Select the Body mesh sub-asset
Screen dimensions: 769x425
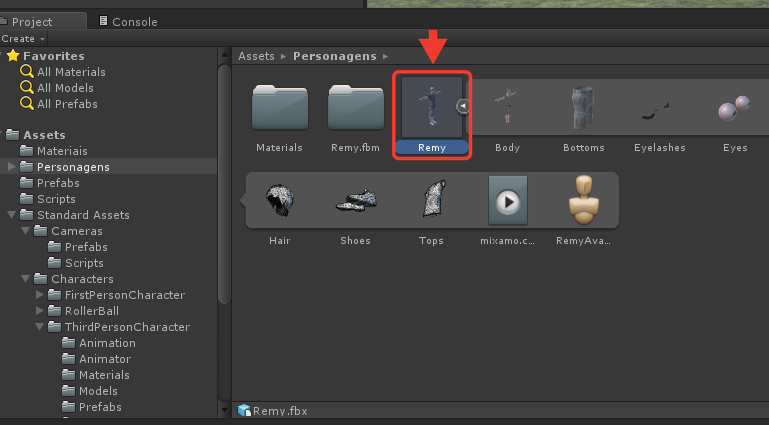tap(507, 106)
